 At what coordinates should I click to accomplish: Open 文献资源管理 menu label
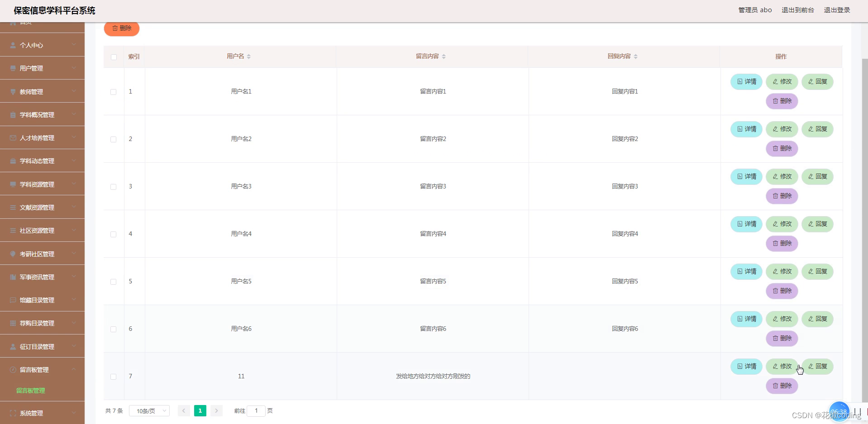37,207
